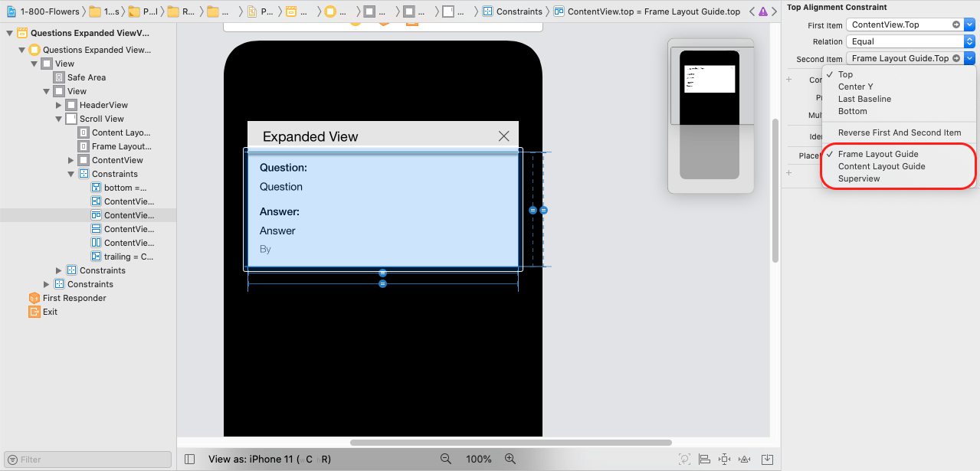Viewport: 980px width, 471px height.
Task: Select the Update Frames icon in canvas bar
Action: coord(684,459)
